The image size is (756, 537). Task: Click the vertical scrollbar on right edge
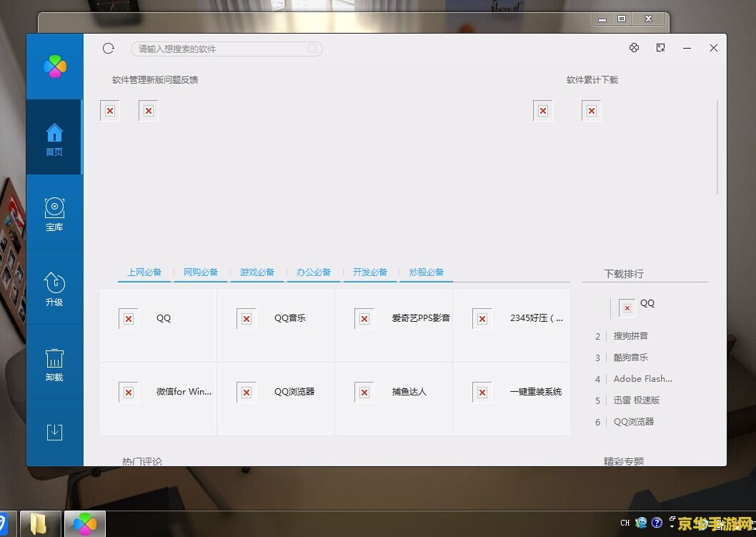pos(717,147)
